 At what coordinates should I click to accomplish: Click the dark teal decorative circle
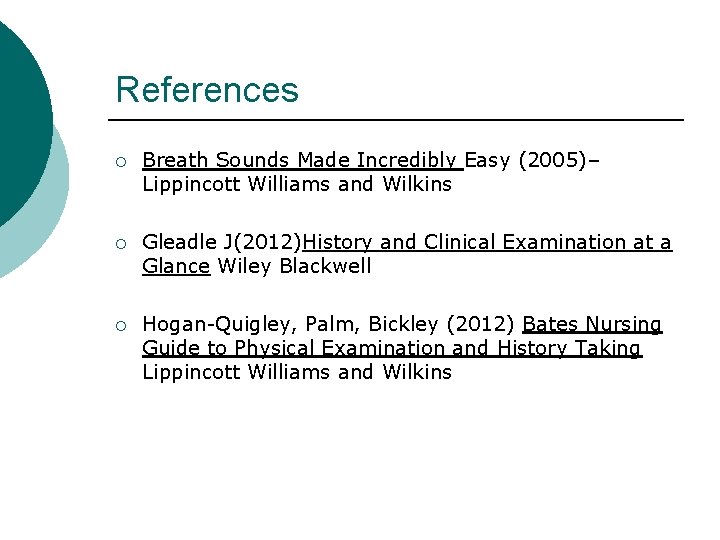[x=20, y=110]
